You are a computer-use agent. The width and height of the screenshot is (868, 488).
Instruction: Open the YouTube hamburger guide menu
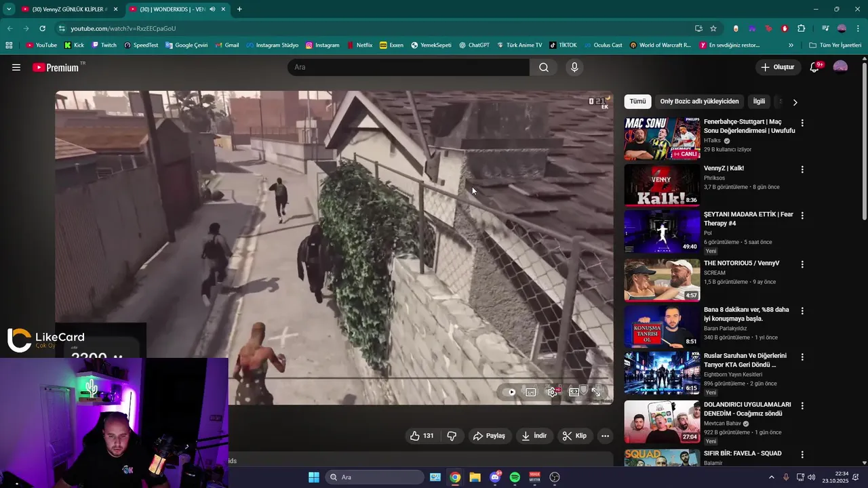click(16, 67)
